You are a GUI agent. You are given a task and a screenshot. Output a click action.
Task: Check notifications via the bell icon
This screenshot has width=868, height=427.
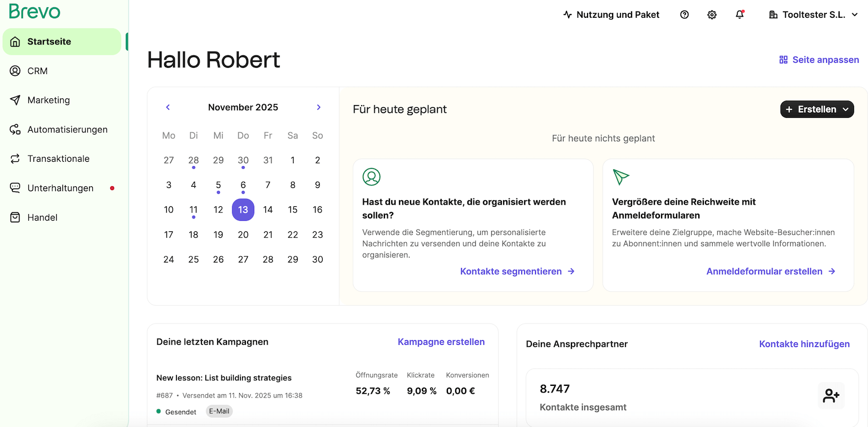click(739, 14)
